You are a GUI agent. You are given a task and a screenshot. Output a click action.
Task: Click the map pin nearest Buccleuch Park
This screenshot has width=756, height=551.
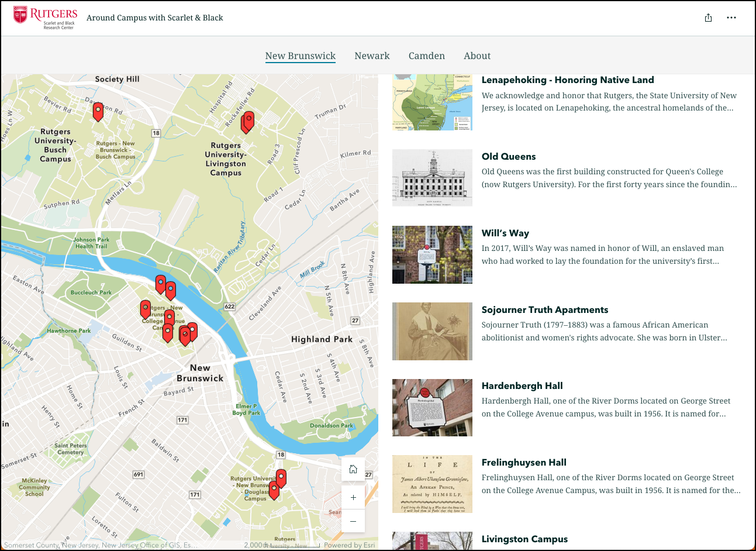(x=146, y=309)
